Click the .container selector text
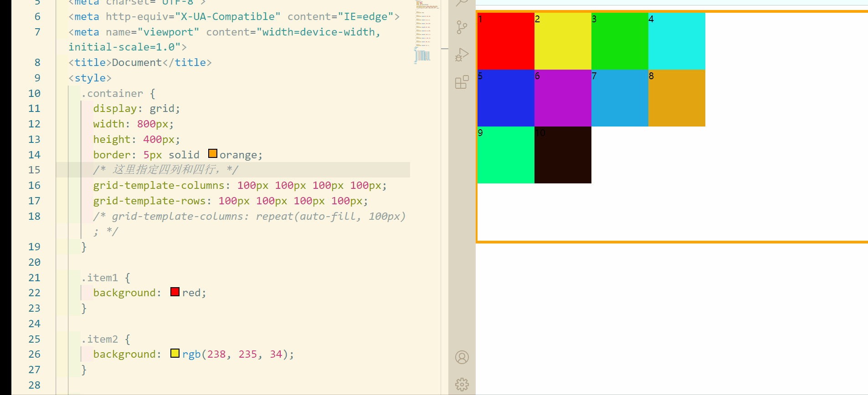 click(112, 93)
